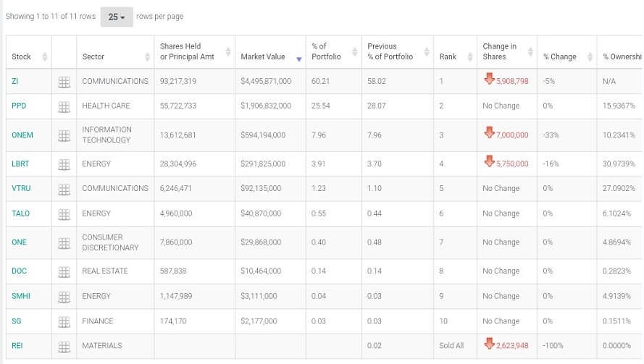Click the grid icon in the ZI row
This screenshot has height=364, width=644.
64,82
